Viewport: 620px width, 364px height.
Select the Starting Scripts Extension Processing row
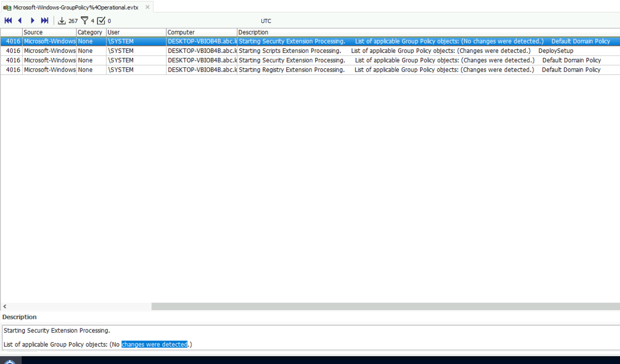(310, 51)
